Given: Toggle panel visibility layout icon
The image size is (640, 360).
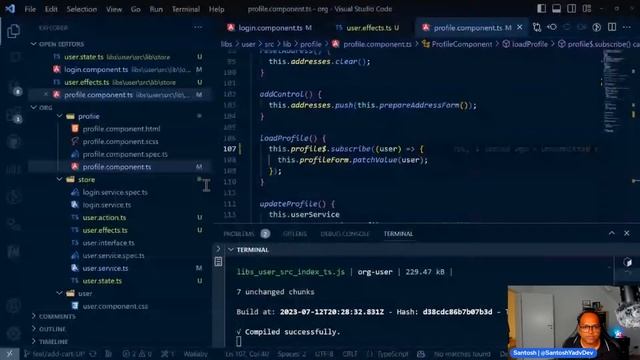Looking at the screenshot, I should (556, 9).
